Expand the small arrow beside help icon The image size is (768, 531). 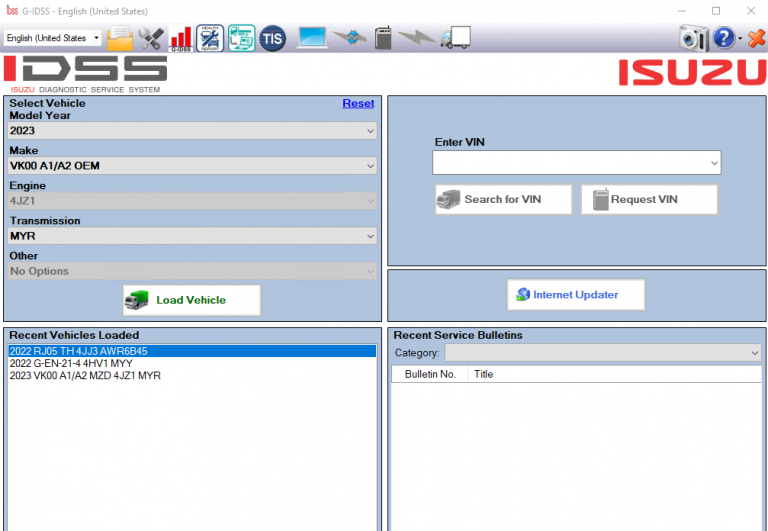[x=740, y=38]
